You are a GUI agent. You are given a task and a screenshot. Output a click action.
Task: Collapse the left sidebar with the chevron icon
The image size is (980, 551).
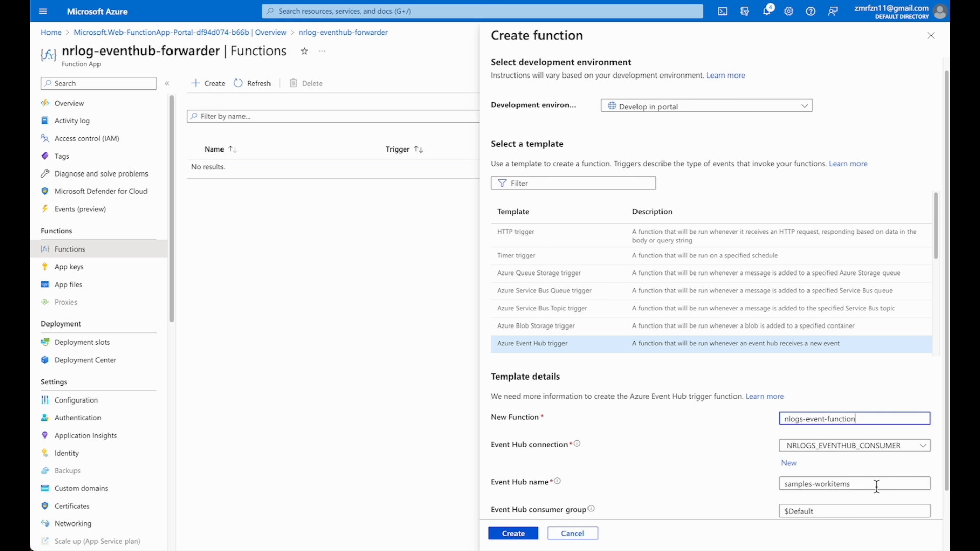point(167,83)
